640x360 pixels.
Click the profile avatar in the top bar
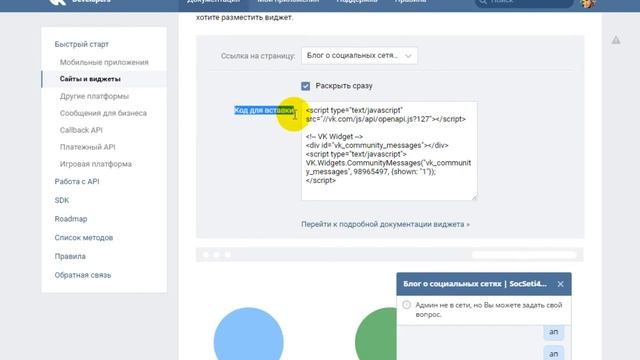(588, 3)
